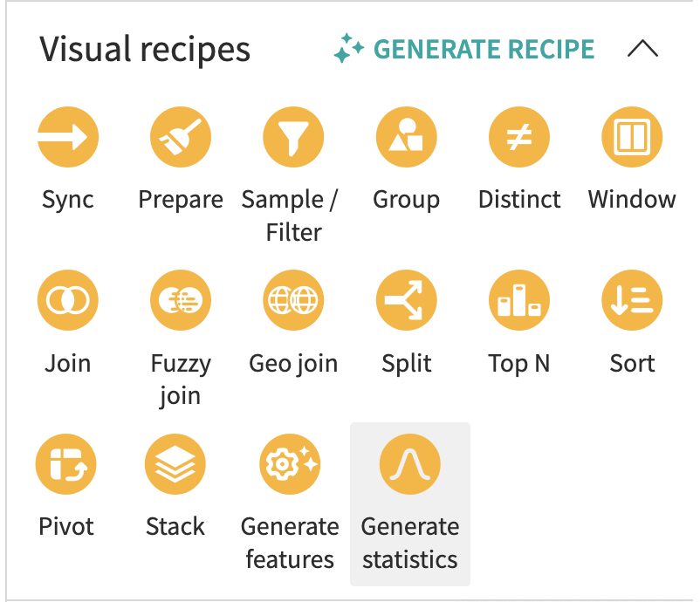The height and width of the screenshot is (602, 700).
Task: Click the Visual recipes heading
Action: pos(145,50)
